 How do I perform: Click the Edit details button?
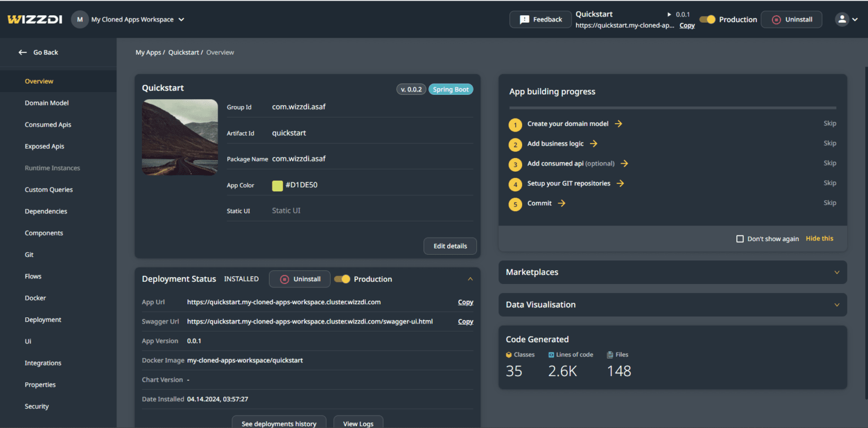450,246
